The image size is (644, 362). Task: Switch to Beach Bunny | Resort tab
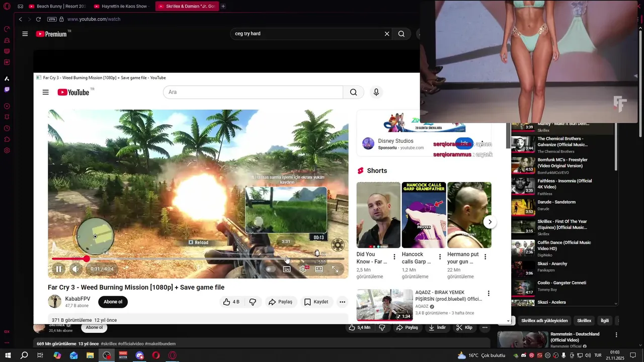pyautogui.click(x=57, y=7)
